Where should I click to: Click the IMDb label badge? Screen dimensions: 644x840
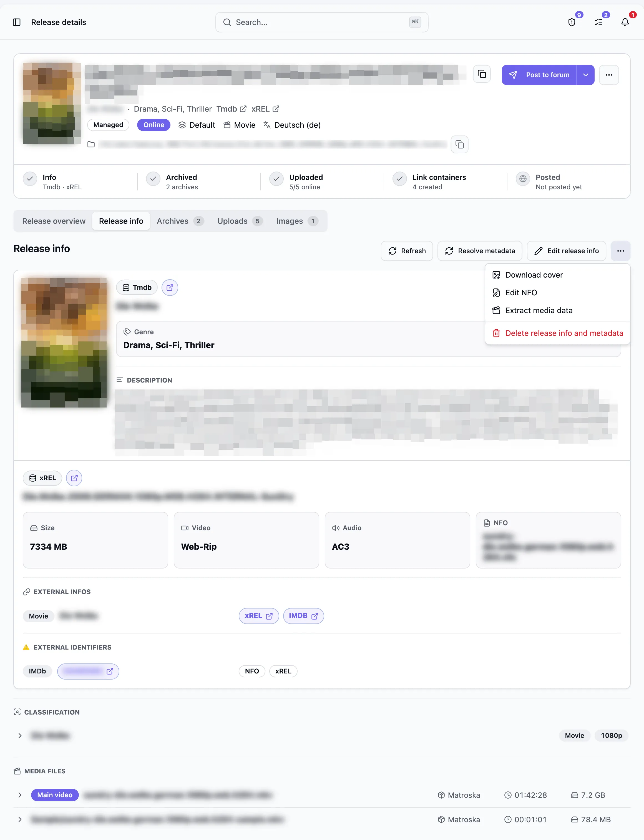(x=37, y=671)
